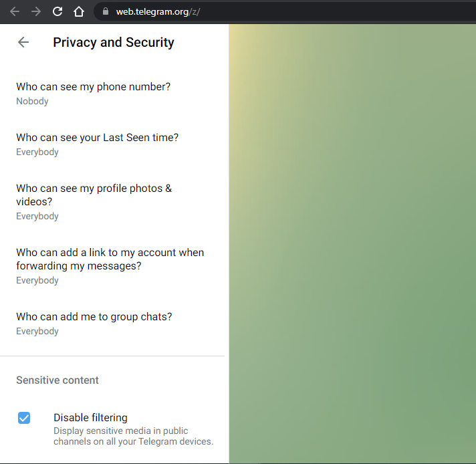Screen dimensions: 476x464
Task: Click the Disable filtering label text
Action: 90,418
